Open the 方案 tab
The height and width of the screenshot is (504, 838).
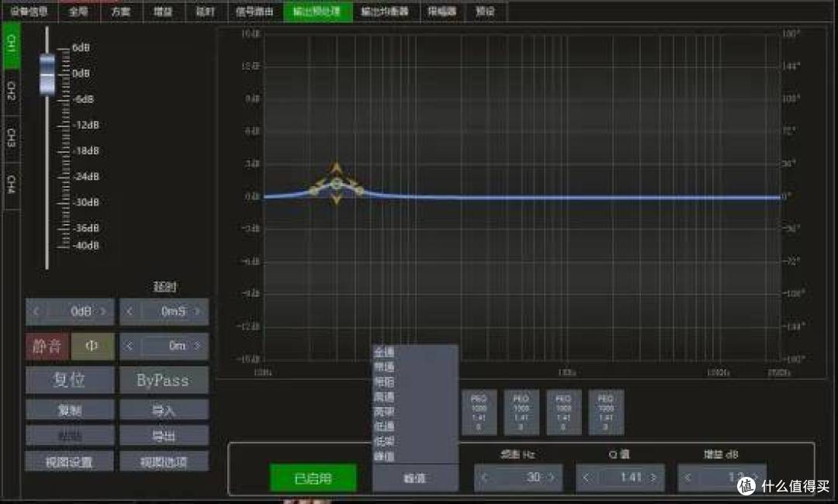pyautogui.click(x=121, y=11)
